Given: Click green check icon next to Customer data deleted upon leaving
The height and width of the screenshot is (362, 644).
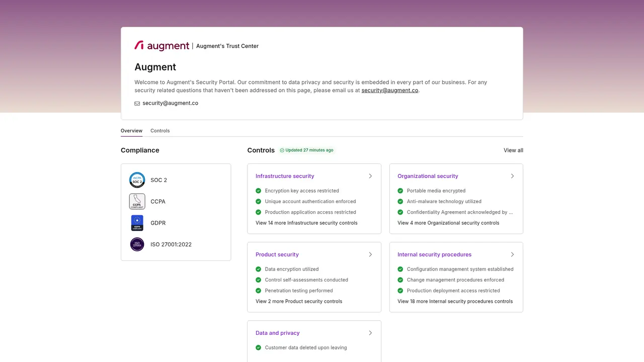Looking at the screenshot, I should [259, 347].
